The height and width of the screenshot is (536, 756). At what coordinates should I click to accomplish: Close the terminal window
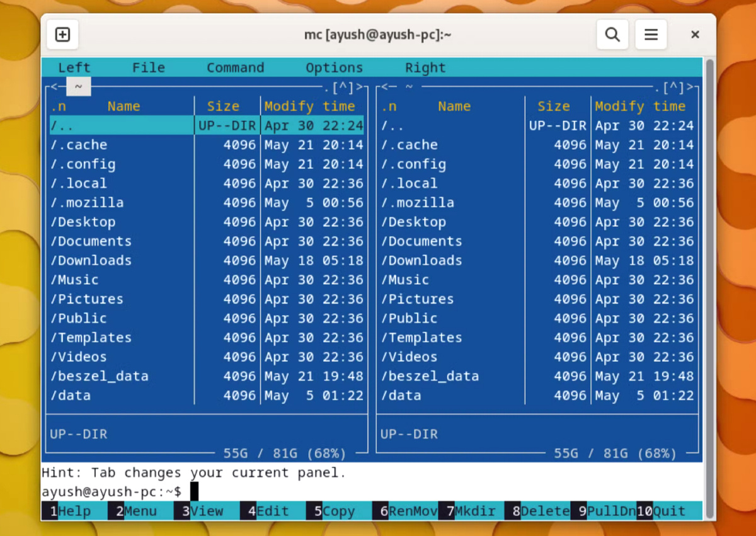695,35
